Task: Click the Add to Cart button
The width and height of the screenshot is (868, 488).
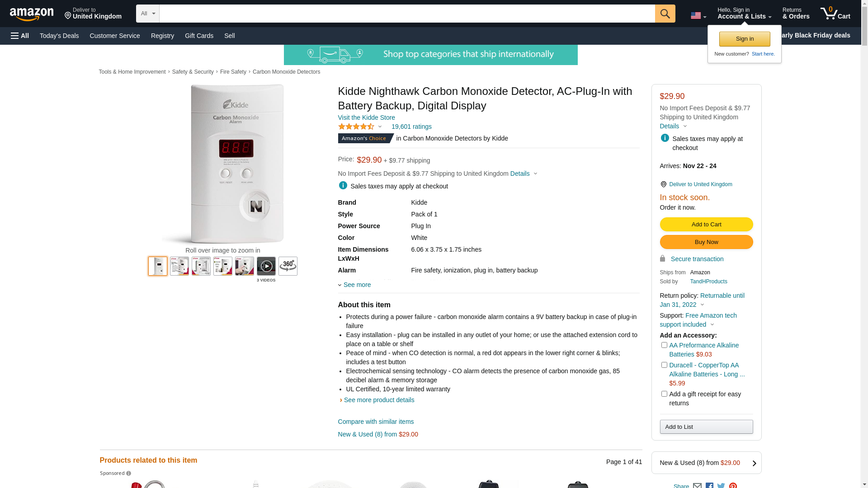Action: [706, 225]
